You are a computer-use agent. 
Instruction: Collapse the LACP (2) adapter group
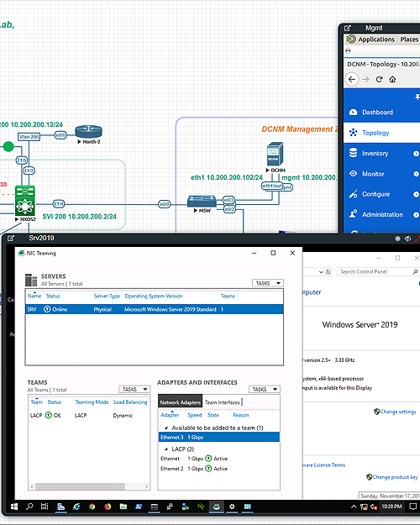[x=165, y=449]
